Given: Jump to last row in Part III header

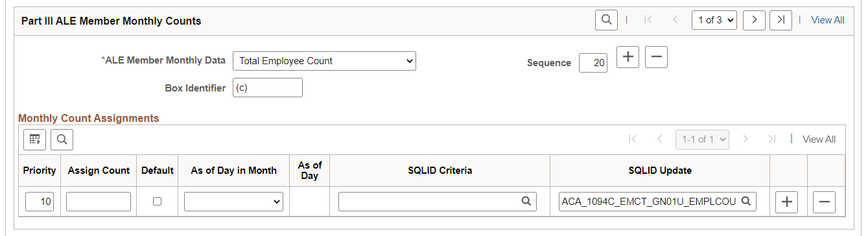Looking at the screenshot, I should click(780, 20).
